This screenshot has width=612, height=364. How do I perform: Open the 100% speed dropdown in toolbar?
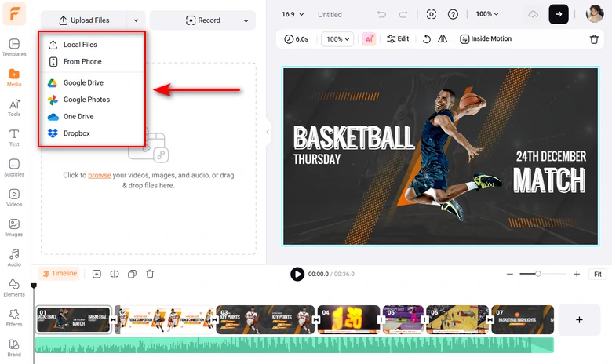coord(337,39)
